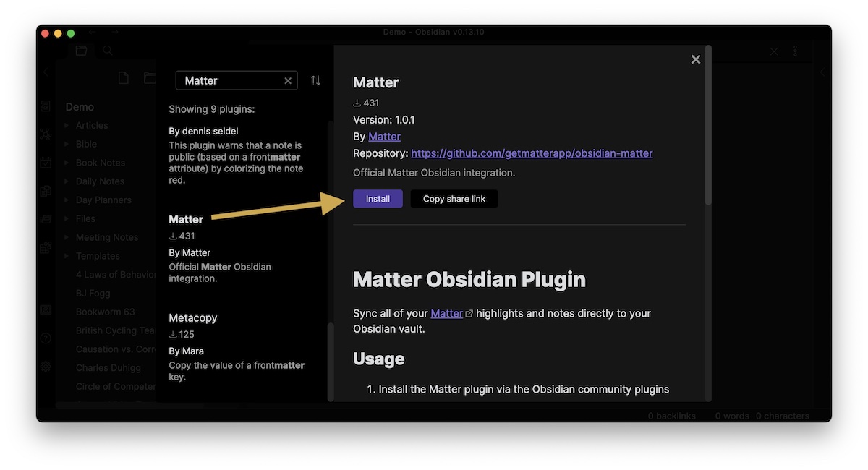
Task: Open the British Cycling Team note
Action: point(116,330)
